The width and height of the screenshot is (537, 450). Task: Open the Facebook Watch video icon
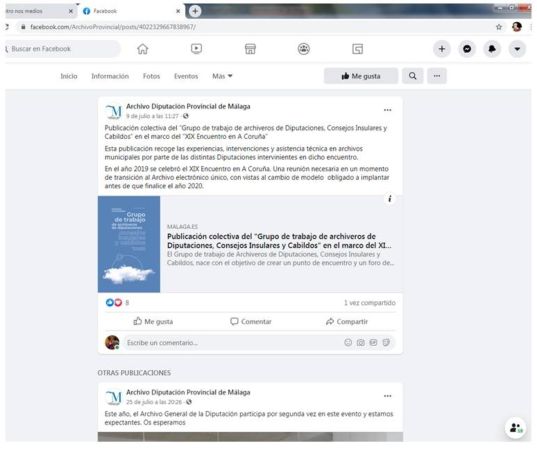tap(196, 49)
